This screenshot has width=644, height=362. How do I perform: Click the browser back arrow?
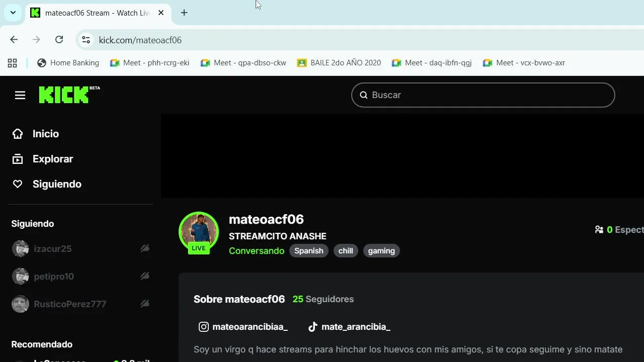click(x=14, y=40)
